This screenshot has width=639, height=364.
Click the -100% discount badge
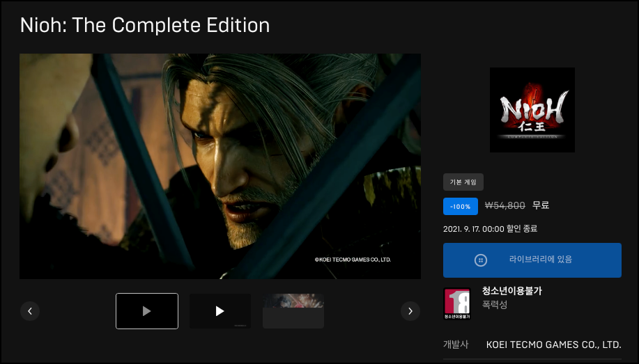pyautogui.click(x=461, y=207)
